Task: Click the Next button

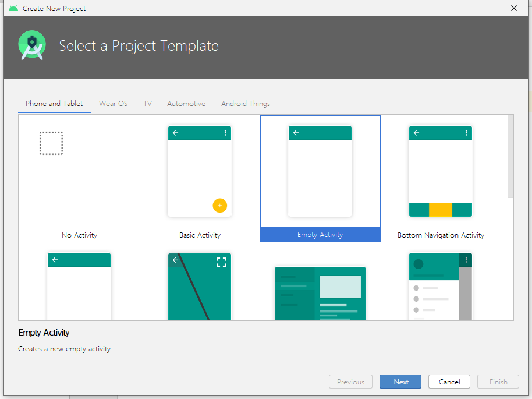Action: 400,382
